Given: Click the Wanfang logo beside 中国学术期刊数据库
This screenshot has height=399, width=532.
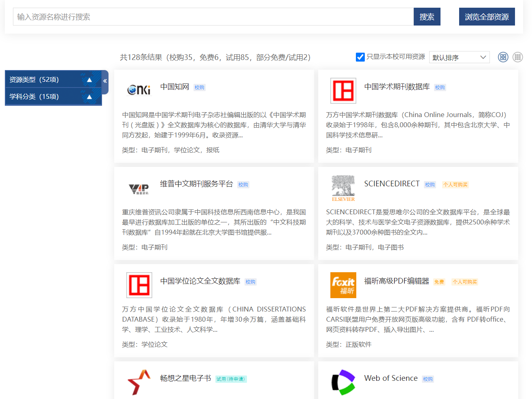Looking at the screenshot, I should click(343, 91).
